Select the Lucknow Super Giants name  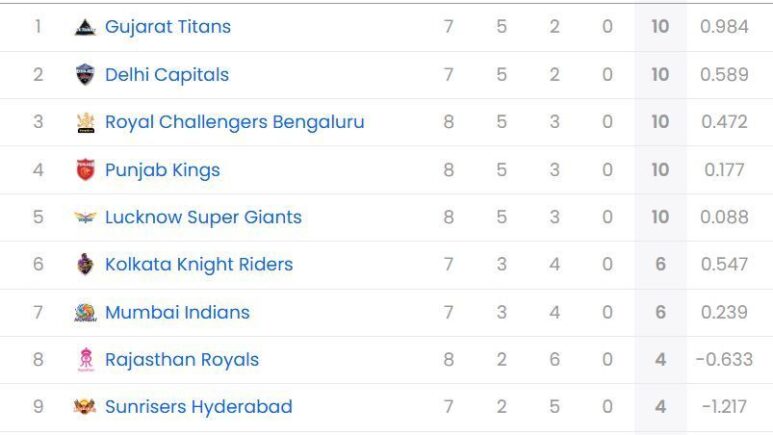click(x=203, y=217)
